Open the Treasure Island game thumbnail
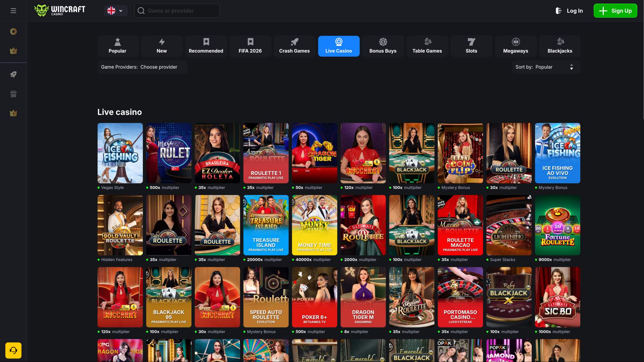This screenshot has height=362, width=644. (266, 225)
